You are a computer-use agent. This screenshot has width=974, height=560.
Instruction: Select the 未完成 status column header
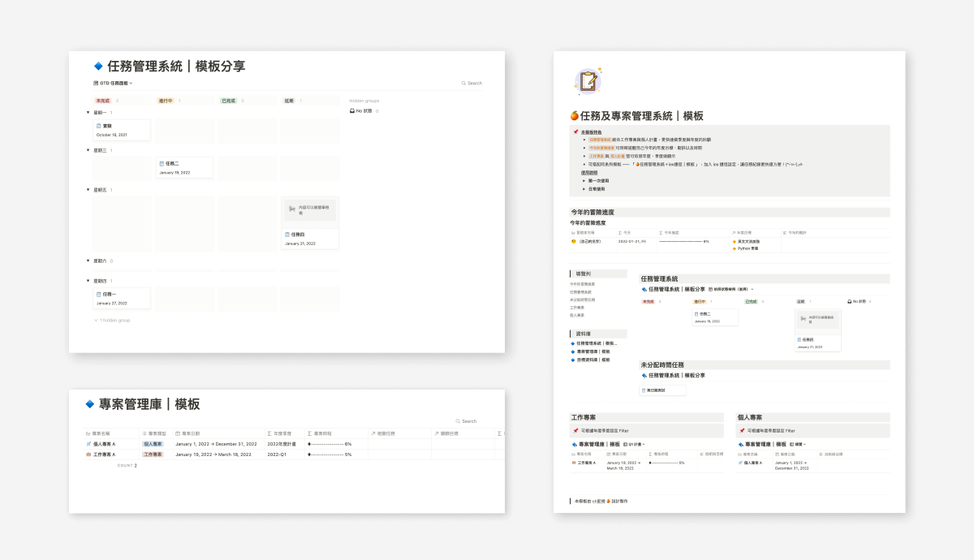click(x=103, y=101)
